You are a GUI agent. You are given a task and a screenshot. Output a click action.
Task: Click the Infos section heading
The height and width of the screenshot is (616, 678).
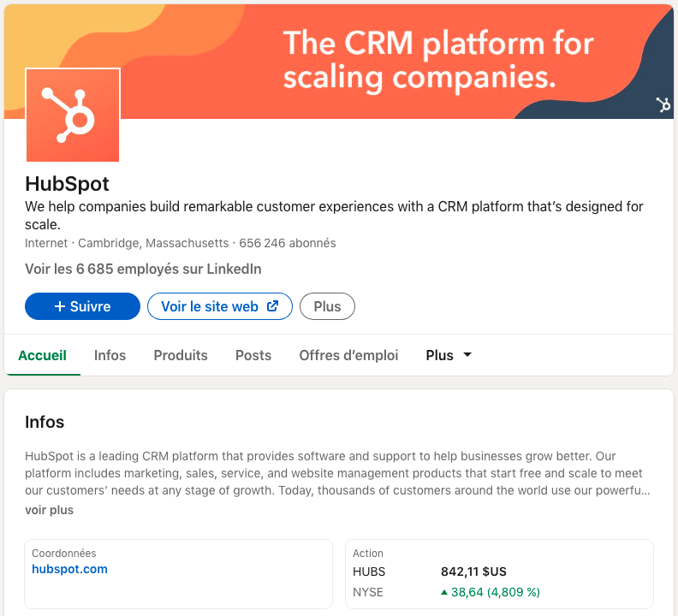tap(45, 422)
